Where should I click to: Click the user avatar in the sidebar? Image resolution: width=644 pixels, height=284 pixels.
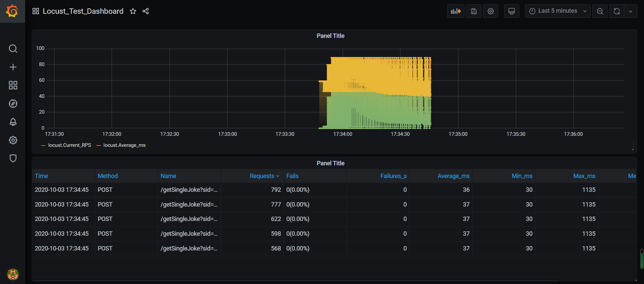coord(13,274)
